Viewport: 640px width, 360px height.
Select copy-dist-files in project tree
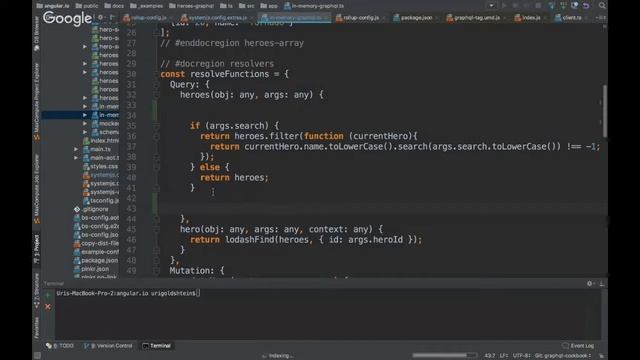coord(96,243)
